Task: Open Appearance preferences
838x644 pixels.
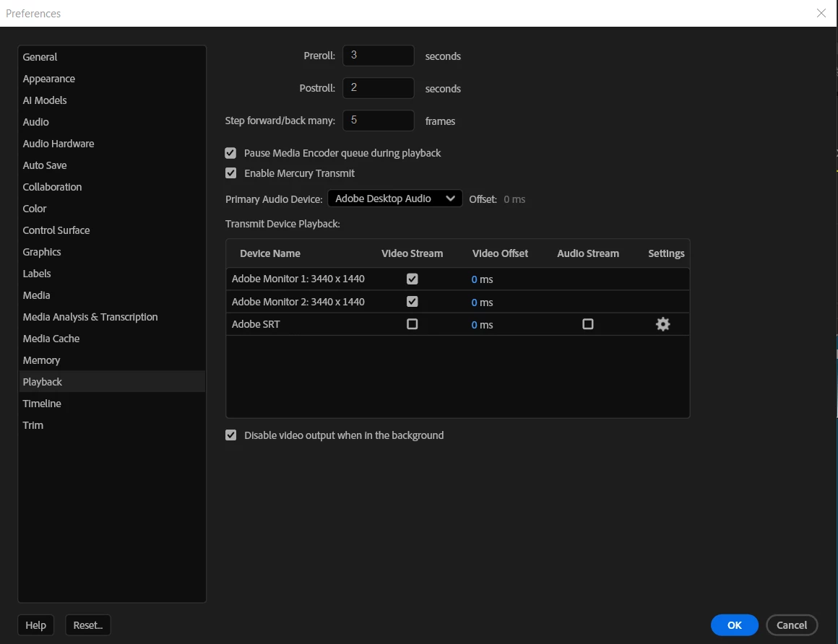Action: (x=112, y=79)
